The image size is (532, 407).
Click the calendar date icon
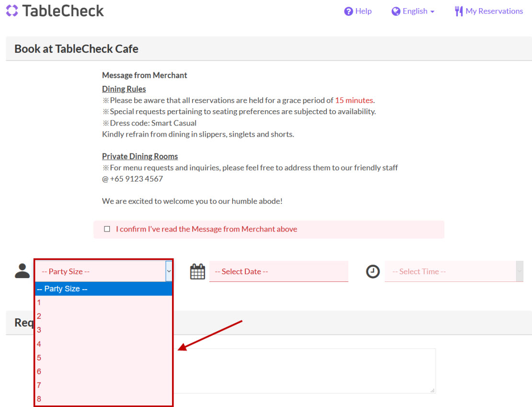tap(197, 271)
